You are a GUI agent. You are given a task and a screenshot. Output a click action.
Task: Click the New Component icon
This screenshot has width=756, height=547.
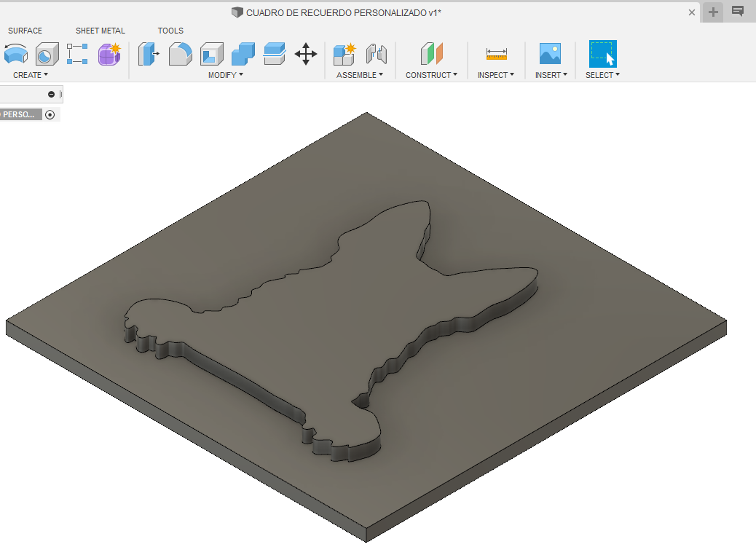(344, 54)
